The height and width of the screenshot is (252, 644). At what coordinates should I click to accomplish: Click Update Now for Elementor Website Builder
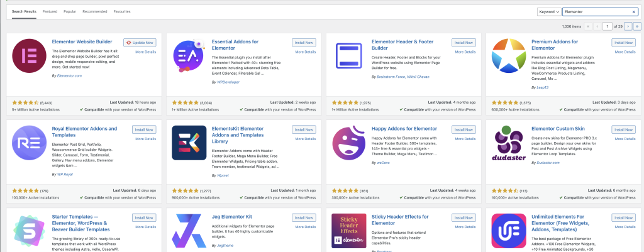[x=139, y=42]
